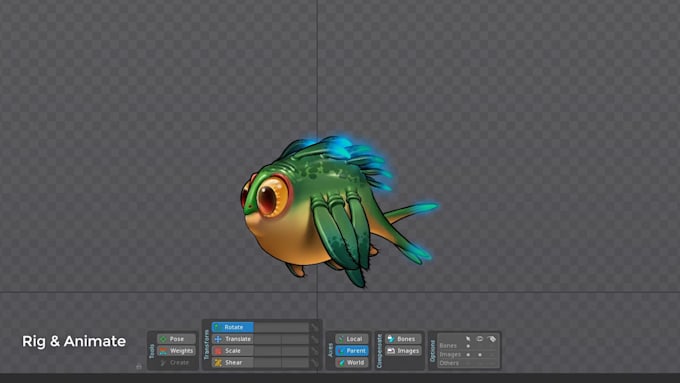Click the second Translate value field
Screen dimensions: 680x383
coord(295,339)
